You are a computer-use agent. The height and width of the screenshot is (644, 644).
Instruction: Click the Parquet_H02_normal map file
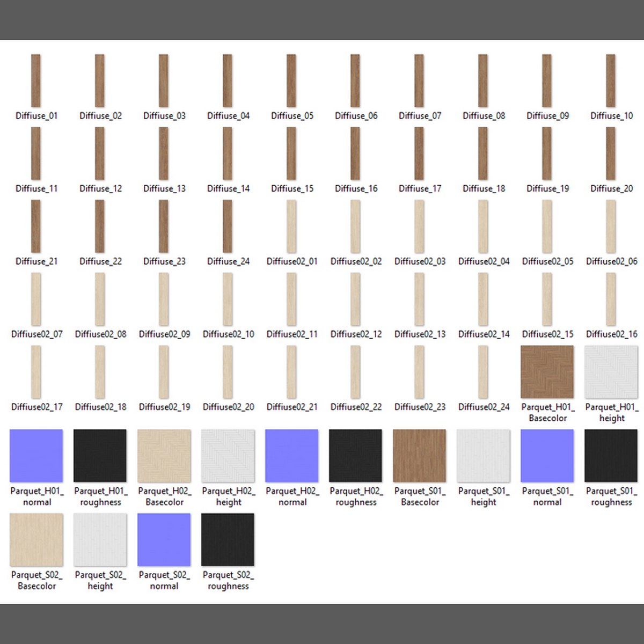click(292, 456)
